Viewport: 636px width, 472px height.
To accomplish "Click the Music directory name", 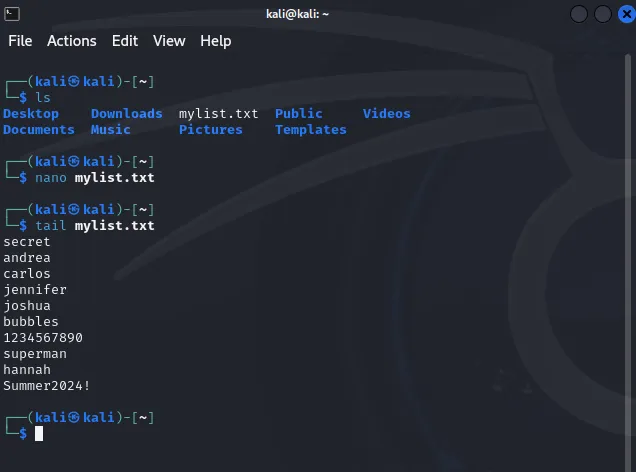I will pos(111,130).
